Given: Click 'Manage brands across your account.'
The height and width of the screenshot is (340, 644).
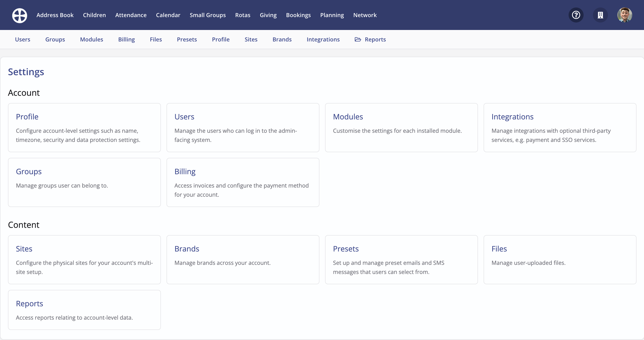Looking at the screenshot, I should click(222, 263).
